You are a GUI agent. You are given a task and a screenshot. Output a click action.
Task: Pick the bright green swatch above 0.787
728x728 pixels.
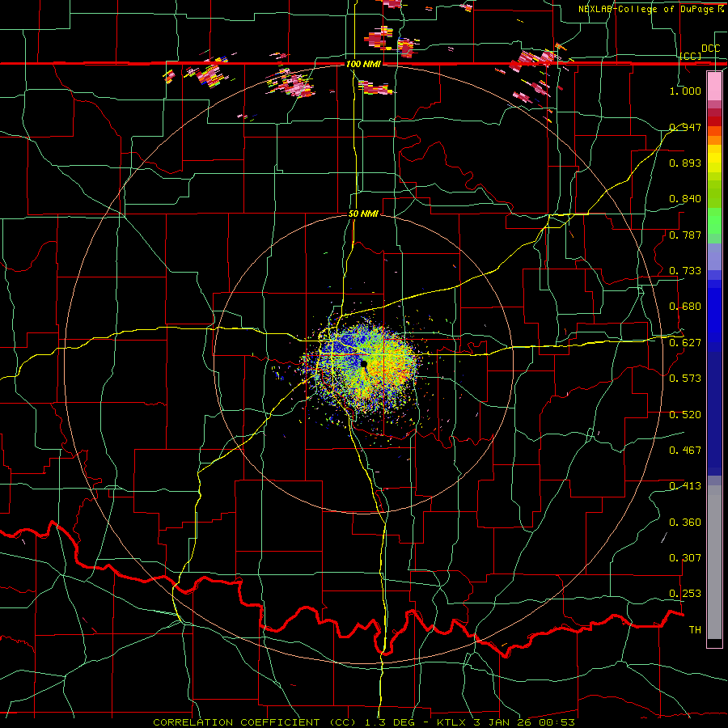pyautogui.click(x=714, y=221)
